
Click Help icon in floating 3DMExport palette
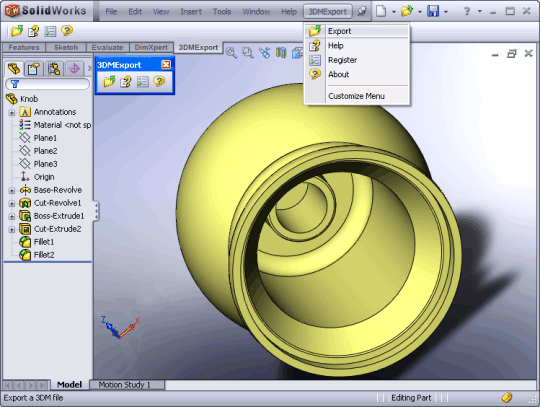tap(126, 82)
